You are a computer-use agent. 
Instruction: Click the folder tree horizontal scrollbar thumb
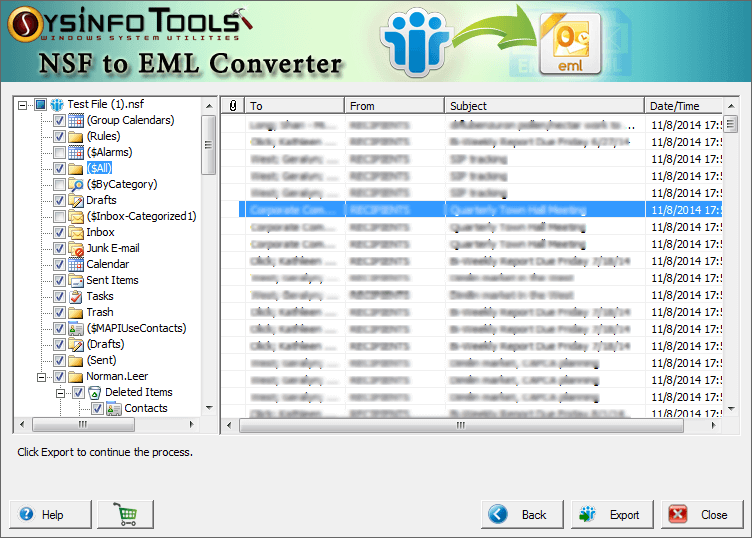coord(83,424)
